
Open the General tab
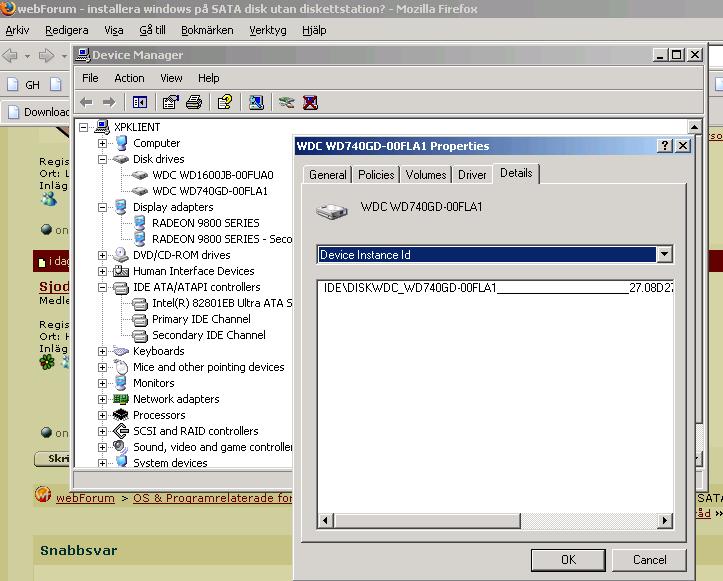(x=327, y=175)
